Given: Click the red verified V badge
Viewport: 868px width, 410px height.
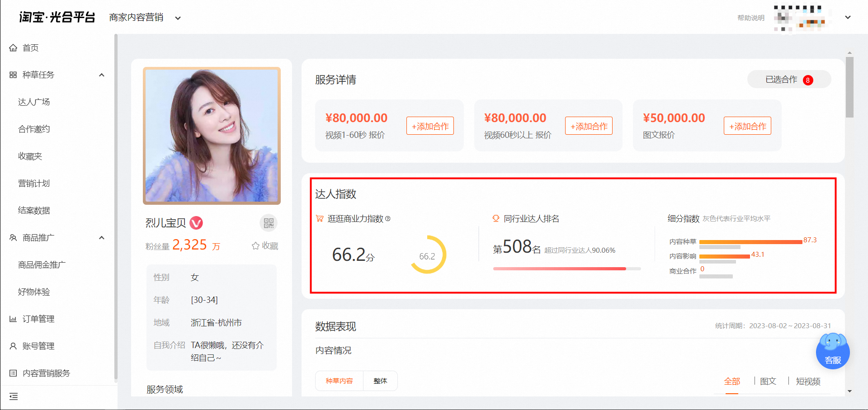Looking at the screenshot, I should (x=196, y=223).
